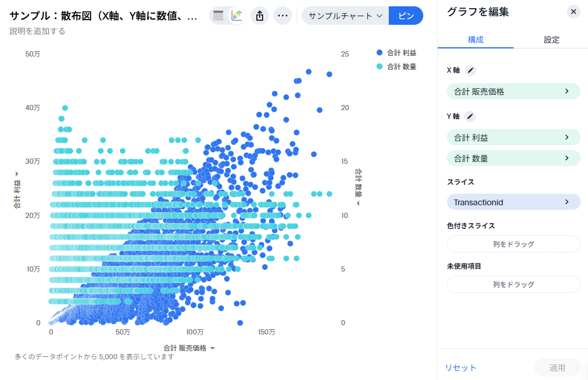The image size is (588, 380).
Task: Click the リセット link
Action: 460,368
